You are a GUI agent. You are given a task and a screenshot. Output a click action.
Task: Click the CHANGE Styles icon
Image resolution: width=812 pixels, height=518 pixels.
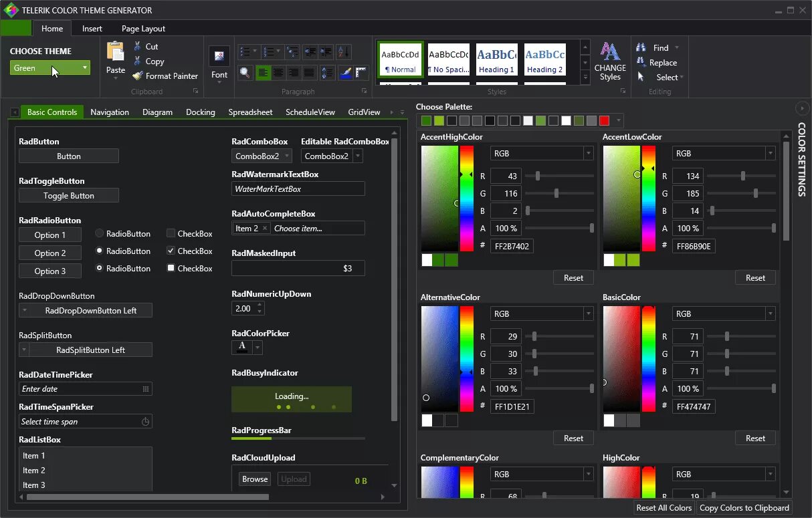[610, 52]
